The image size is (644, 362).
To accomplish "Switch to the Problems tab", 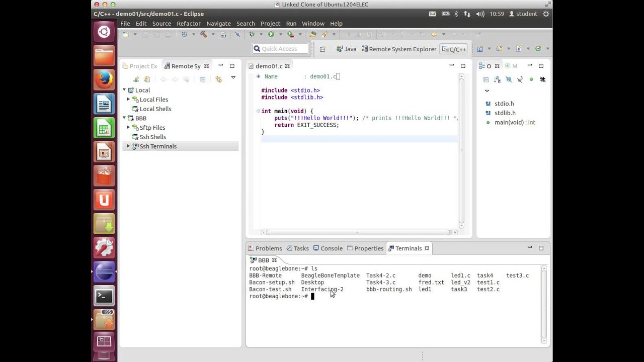I will 265,248.
